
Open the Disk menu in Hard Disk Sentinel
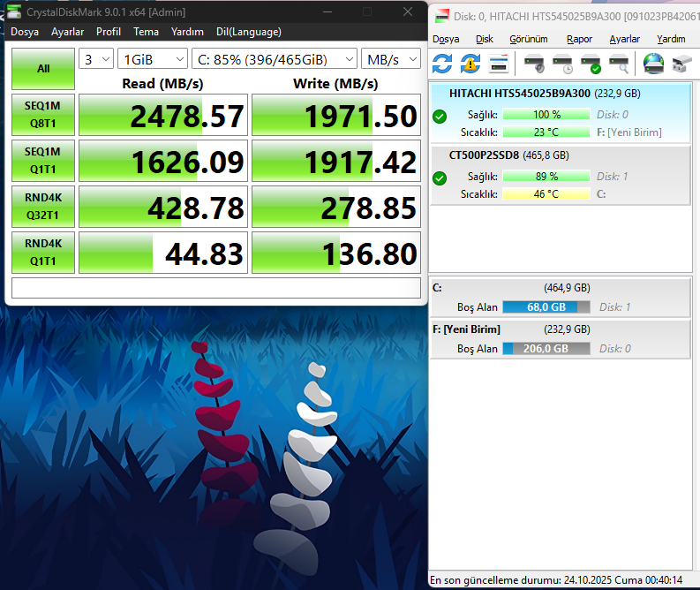[x=485, y=39]
